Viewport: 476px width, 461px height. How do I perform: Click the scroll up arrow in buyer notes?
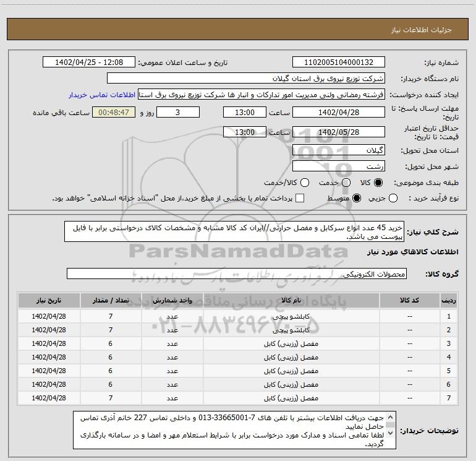click(391, 416)
